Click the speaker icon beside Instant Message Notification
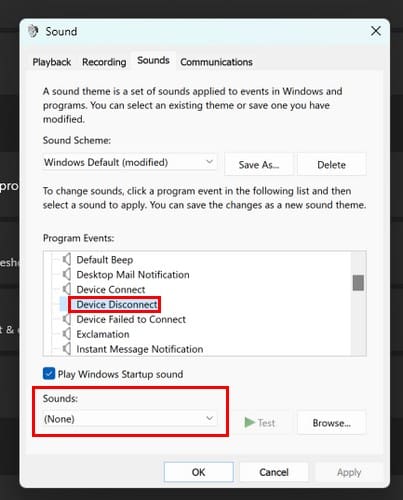 click(x=67, y=349)
